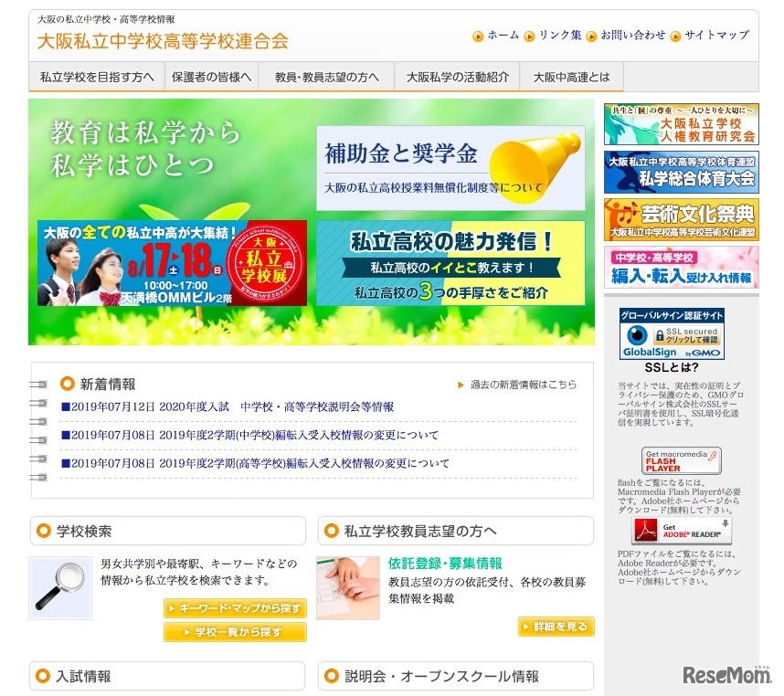This screenshot has width=784, height=696.
Task: Click the 入試情報 section heading
Action: 83,677
